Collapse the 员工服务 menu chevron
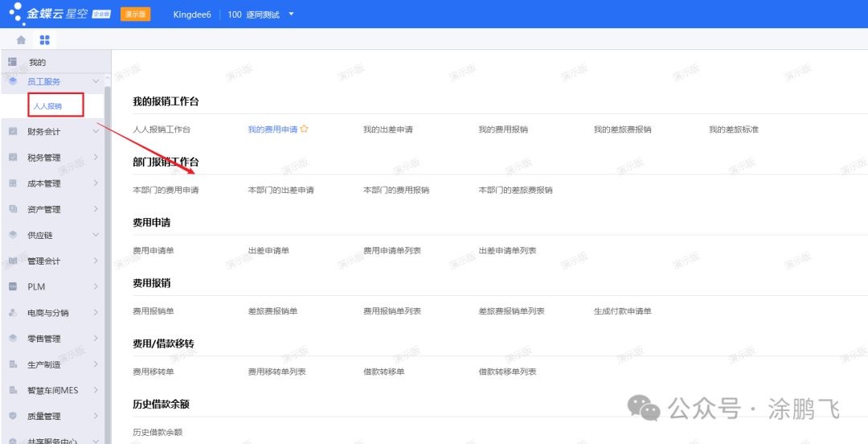The height and width of the screenshot is (444, 868). 96,81
